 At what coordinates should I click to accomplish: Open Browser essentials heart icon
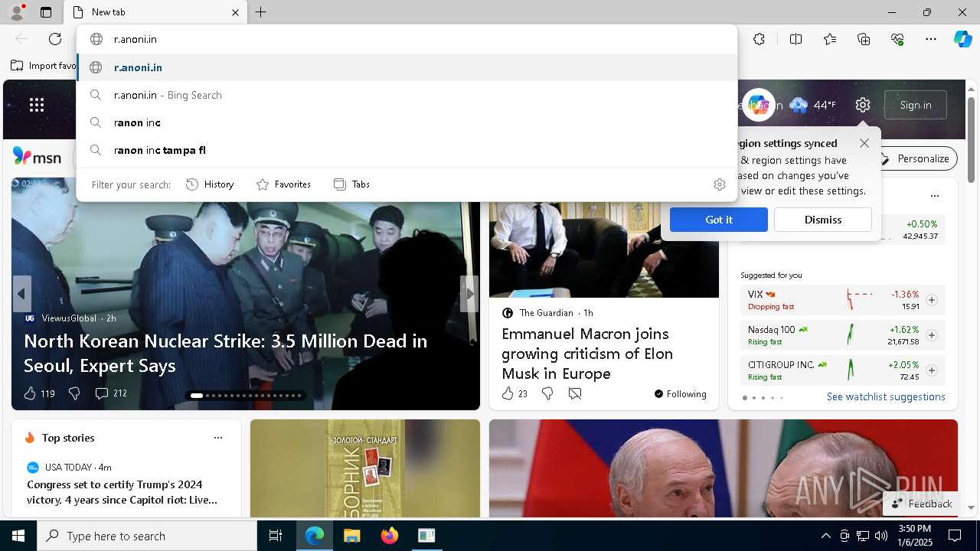pos(897,39)
